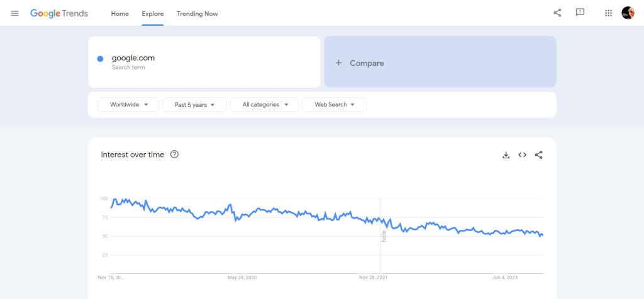Switch to Trending Now tab
The image size is (644, 299).
[197, 14]
